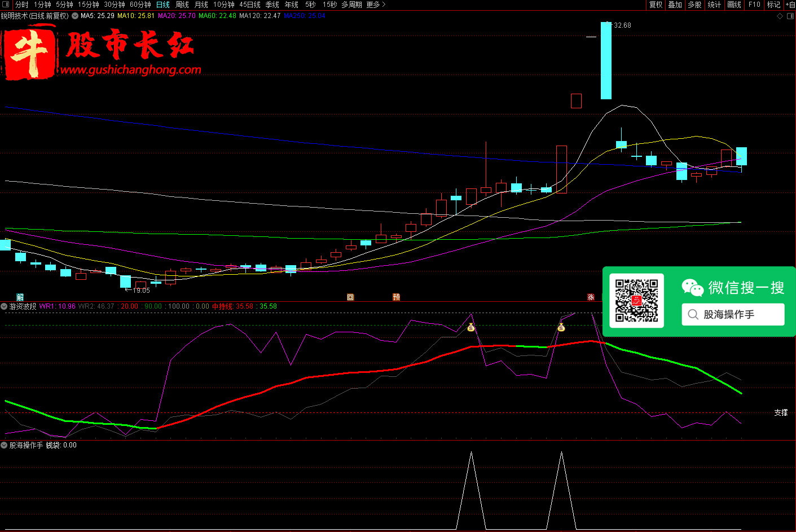
Task: Click the 支撑 support label
Action: [x=781, y=413]
